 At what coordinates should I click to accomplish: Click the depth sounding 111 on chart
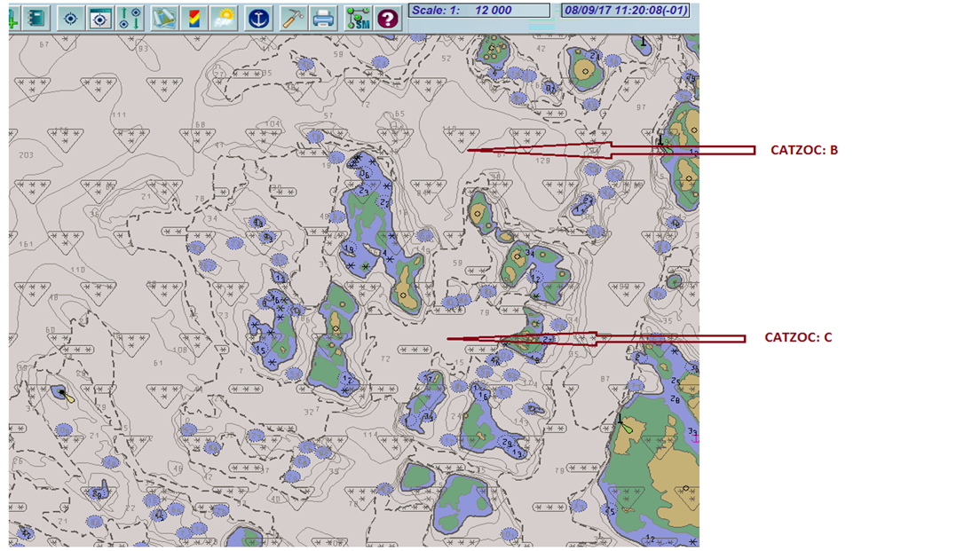[119, 115]
